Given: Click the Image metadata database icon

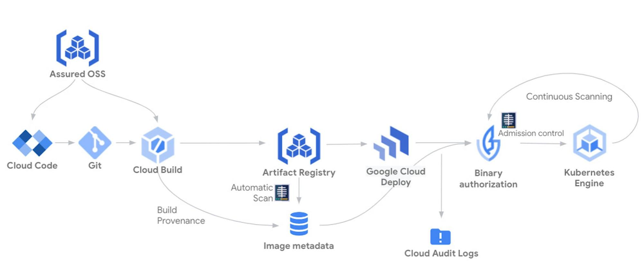Looking at the screenshot, I should coord(299,224).
